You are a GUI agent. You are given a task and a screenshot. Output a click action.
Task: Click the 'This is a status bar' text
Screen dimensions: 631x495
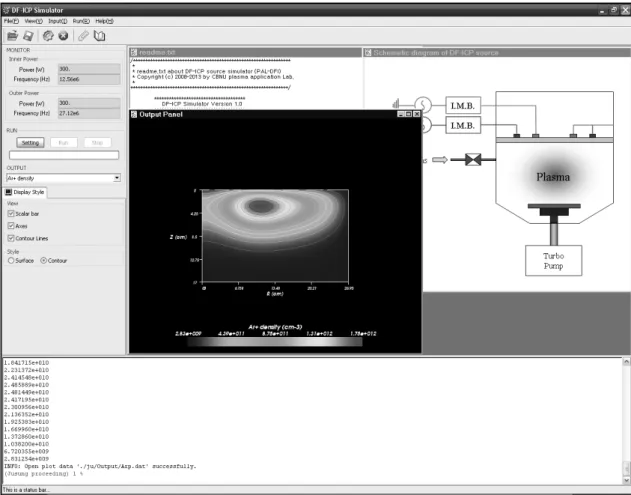[x=26, y=490]
